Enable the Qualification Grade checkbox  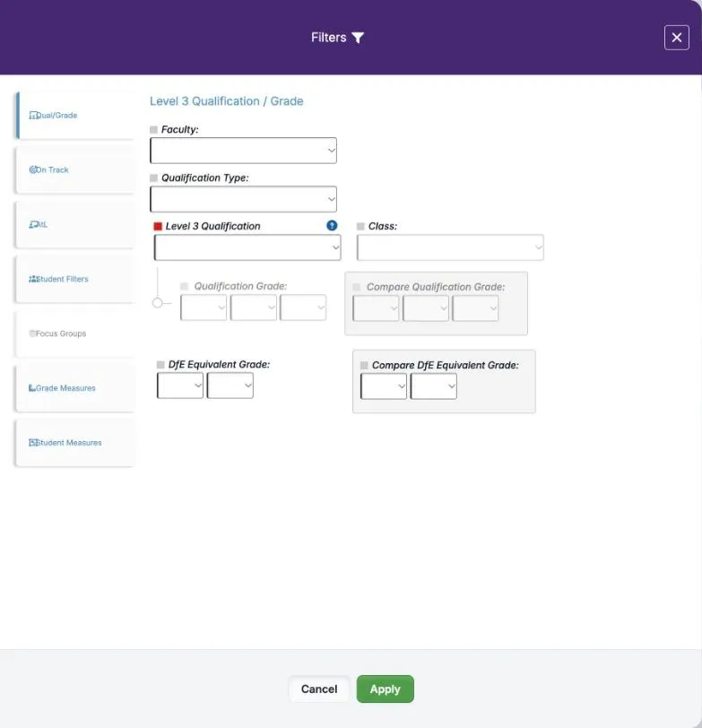point(184,286)
